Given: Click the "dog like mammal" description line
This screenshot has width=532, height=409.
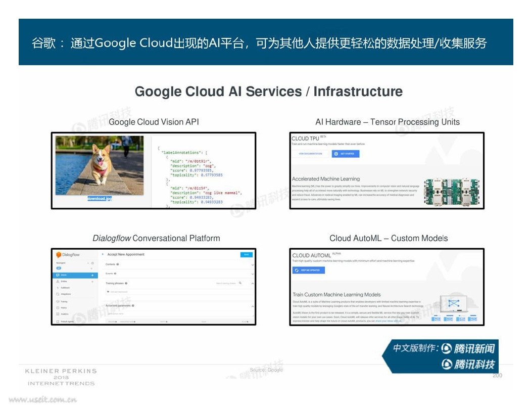Looking at the screenshot, I should click(206, 193).
